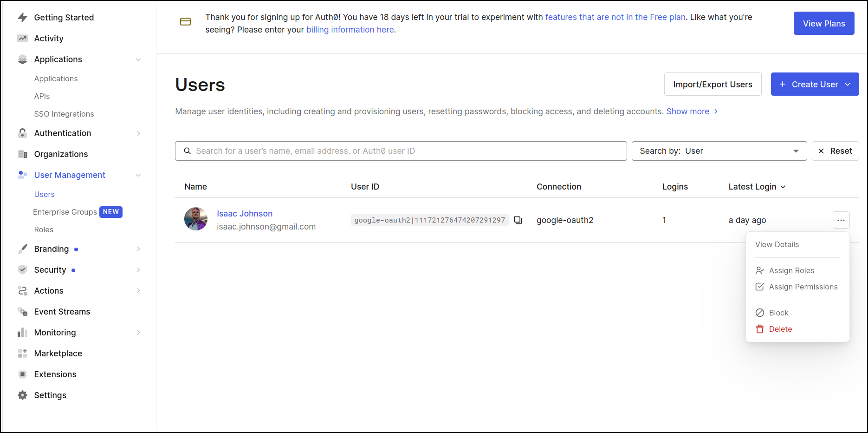Viewport: 868px width, 433px height.
Task: Click the Users page heading
Action: [x=200, y=85]
